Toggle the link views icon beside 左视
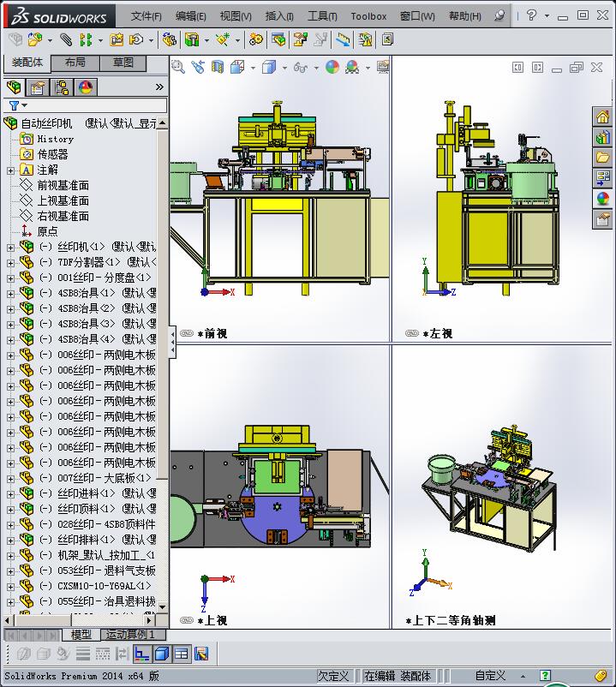616x687 pixels. pyautogui.click(x=412, y=333)
